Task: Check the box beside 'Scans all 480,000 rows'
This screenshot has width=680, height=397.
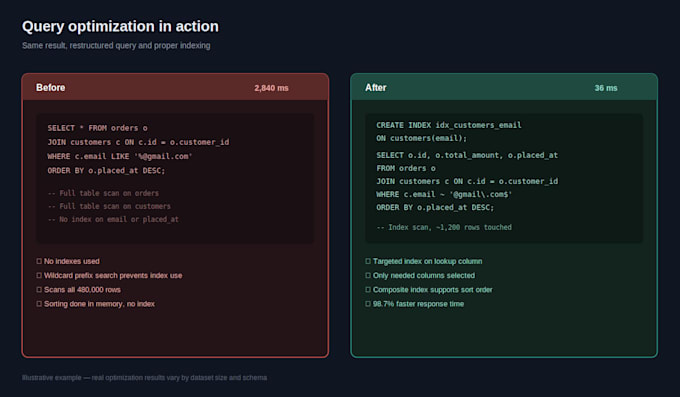Action: (x=39, y=289)
